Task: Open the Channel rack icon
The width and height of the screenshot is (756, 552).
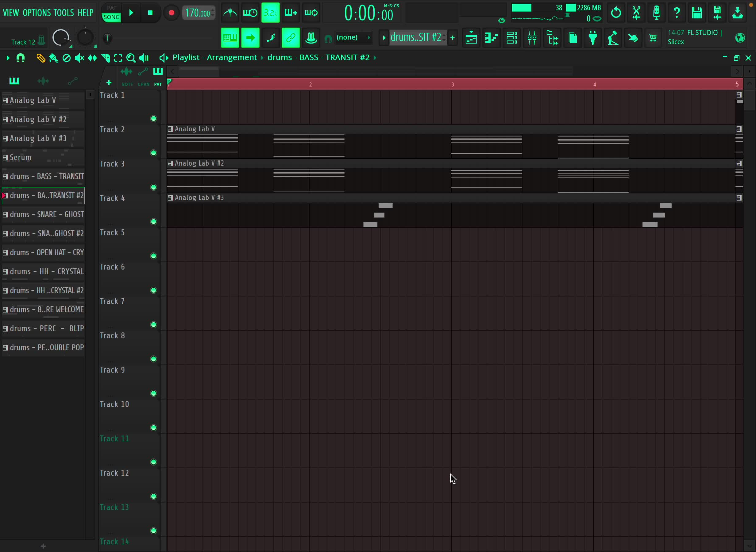Action: pyautogui.click(x=512, y=38)
